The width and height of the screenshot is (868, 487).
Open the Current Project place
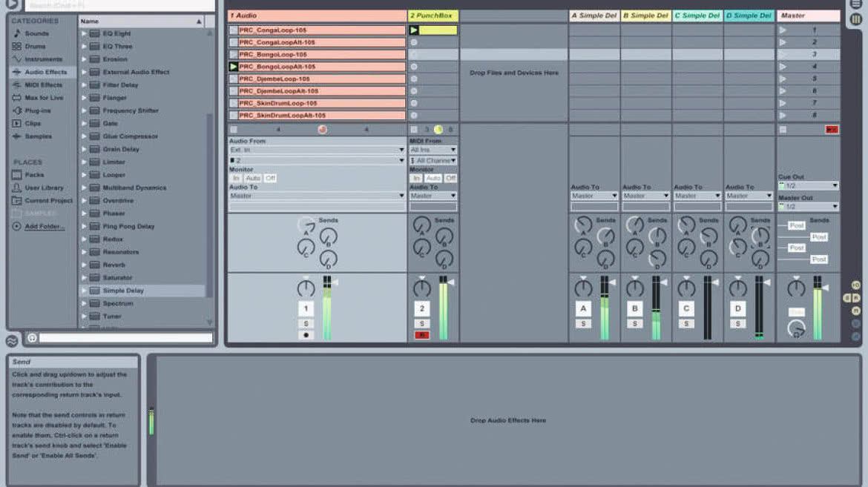tap(48, 200)
